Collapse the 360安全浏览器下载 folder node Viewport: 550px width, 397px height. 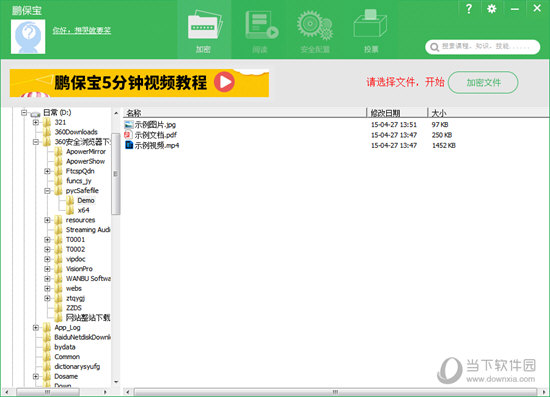tap(35, 142)
